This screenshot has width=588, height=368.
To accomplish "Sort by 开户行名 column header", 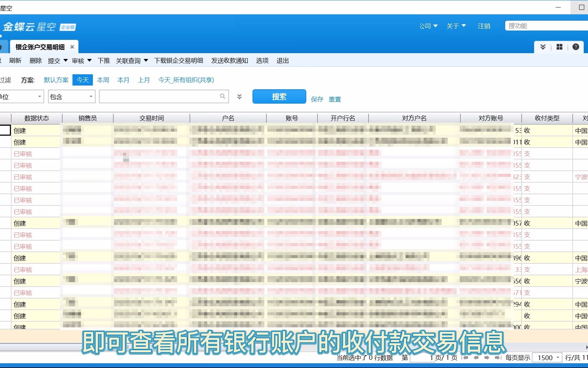I will click(x=343, y=118).
